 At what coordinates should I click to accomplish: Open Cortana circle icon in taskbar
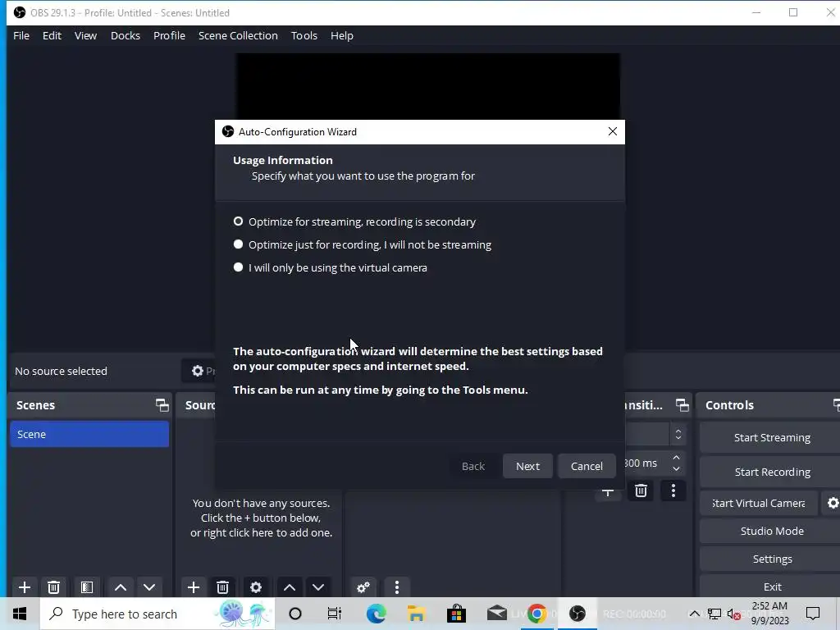point(295,614)
